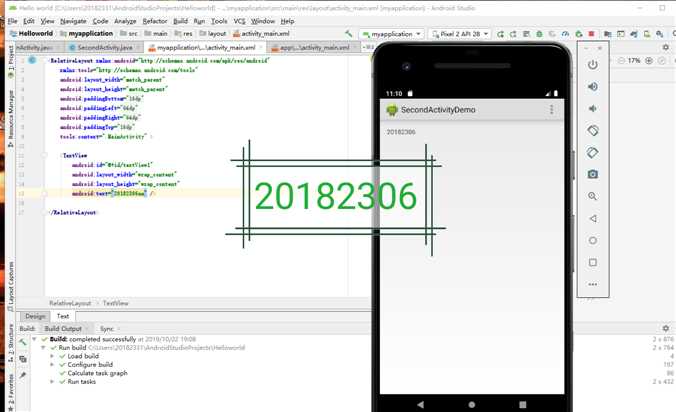Screen dimensions: 676x412
Task: Zoom in the layout preview
Action: (649, 61)
